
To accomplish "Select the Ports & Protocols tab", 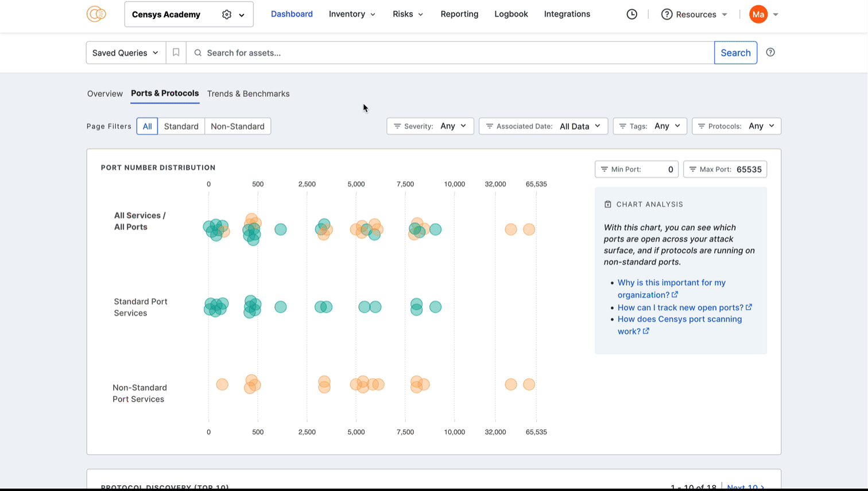I will (x=165, y=93).
